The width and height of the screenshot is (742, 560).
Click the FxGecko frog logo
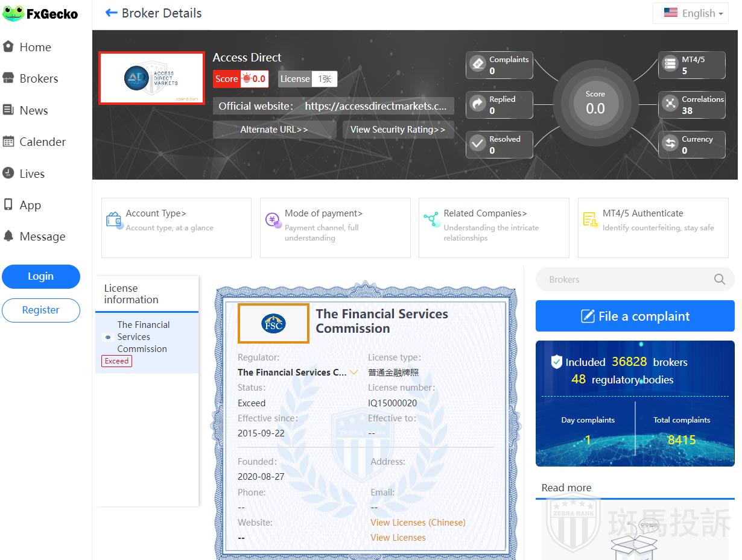click(13, 13)
